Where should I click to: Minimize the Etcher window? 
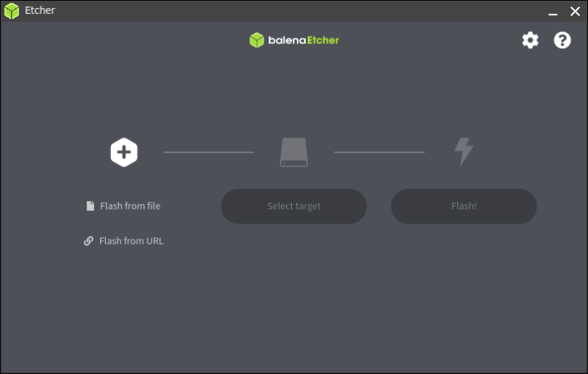tap(553, 11)
